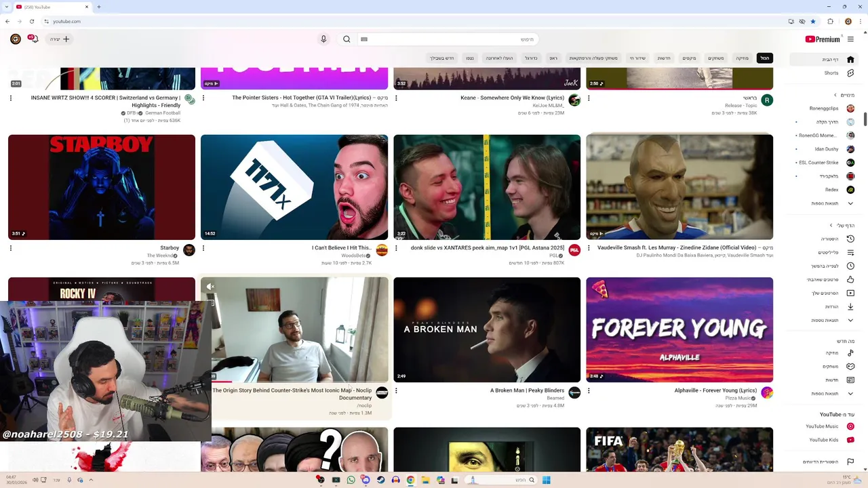
Task: Click the Windows Start button
Action: point(546,480)
